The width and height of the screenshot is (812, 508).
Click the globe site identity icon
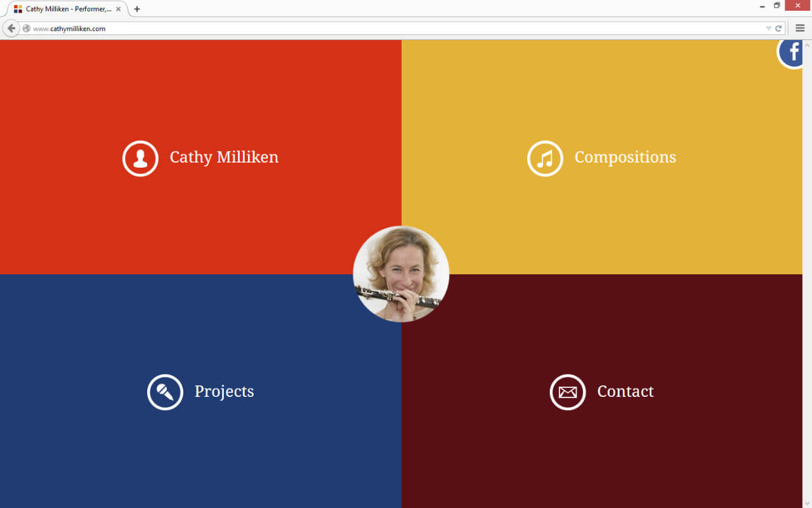(27, 29)
